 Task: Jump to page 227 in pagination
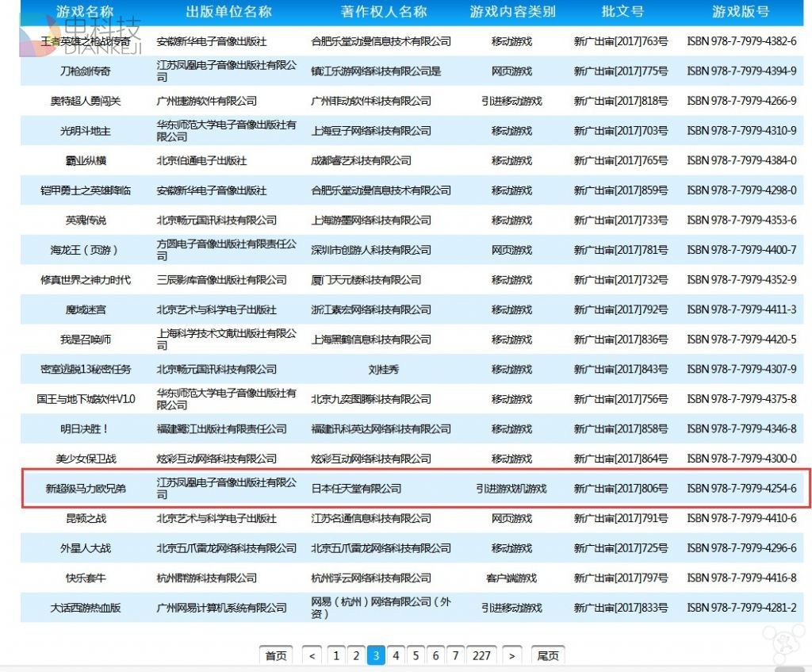click(481, 655)
